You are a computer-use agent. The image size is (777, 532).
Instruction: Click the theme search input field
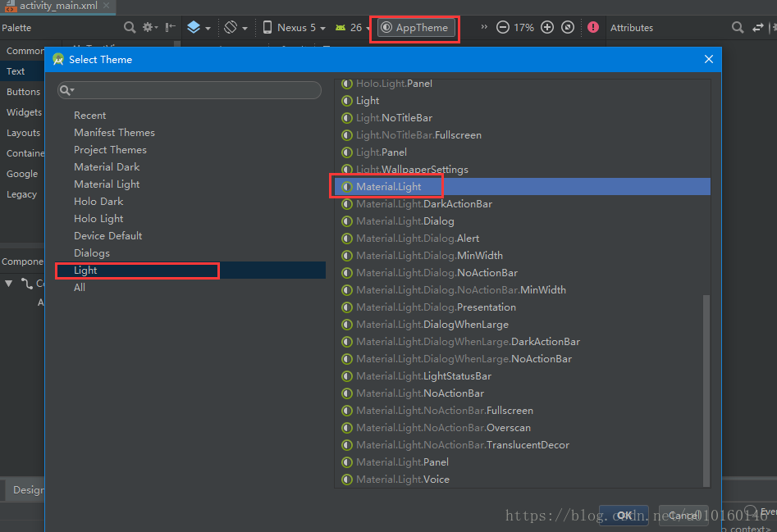[x=190, y=90]
